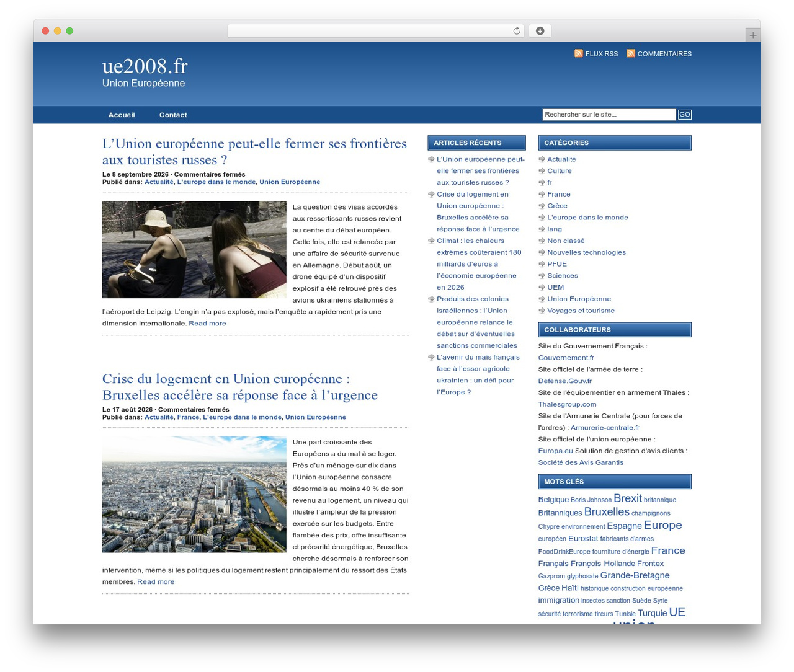
Task: Select the Brexit keyword tag
Action: (x=628, y=498)
